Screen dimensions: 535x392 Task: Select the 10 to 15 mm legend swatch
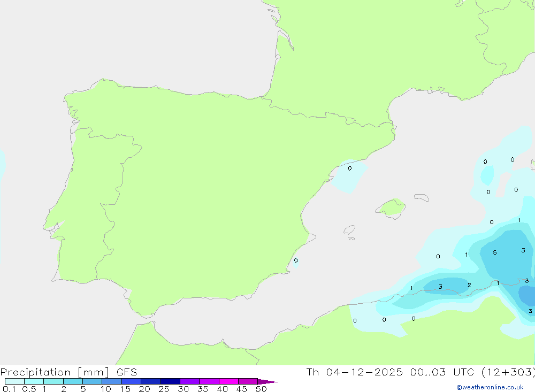point(112,381)
